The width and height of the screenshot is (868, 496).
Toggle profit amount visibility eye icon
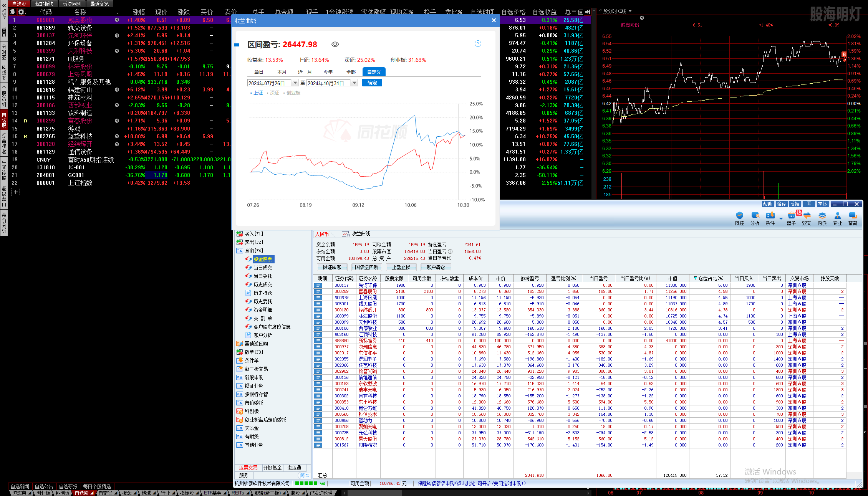(x=335, y=45)
